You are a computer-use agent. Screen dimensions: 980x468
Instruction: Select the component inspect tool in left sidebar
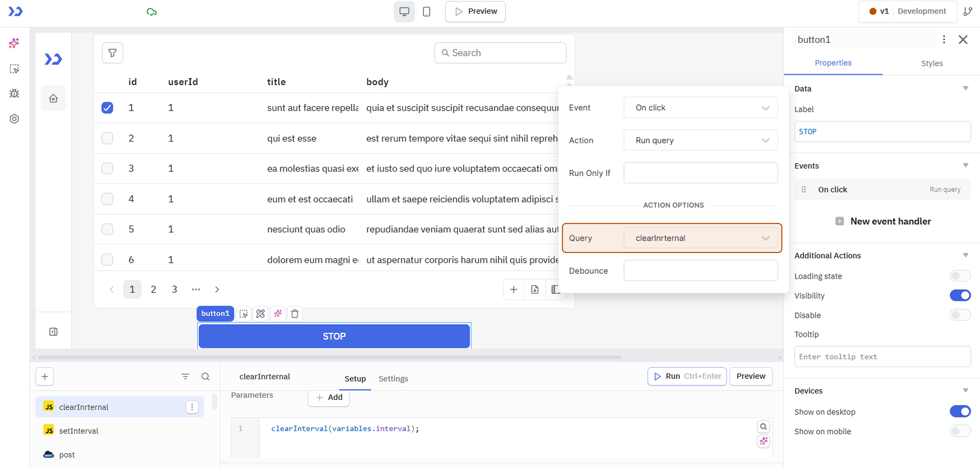pyautogui.click(x=14, y=69)
